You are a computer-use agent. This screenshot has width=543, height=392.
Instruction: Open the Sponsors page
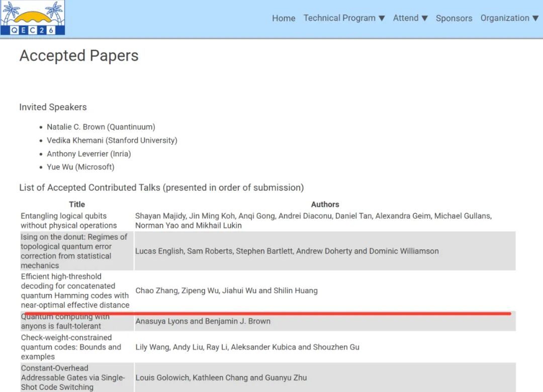pos(454,18)
